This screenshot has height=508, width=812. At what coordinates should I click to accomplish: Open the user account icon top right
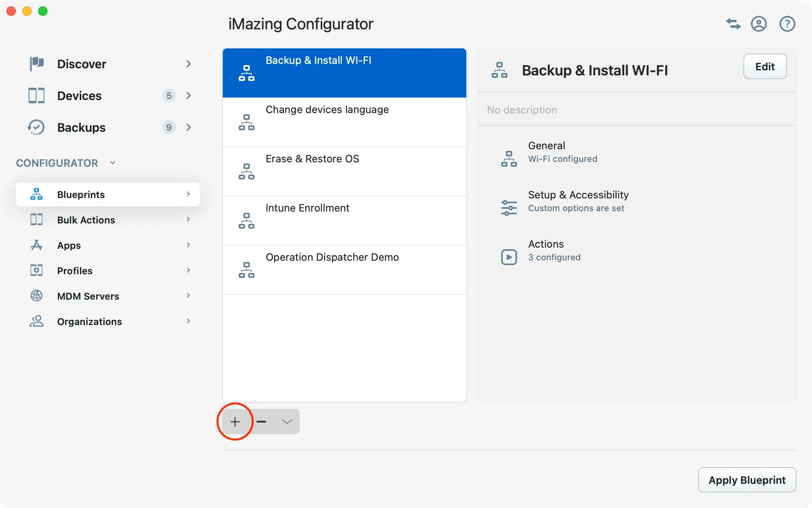click(x=759, y=24)
